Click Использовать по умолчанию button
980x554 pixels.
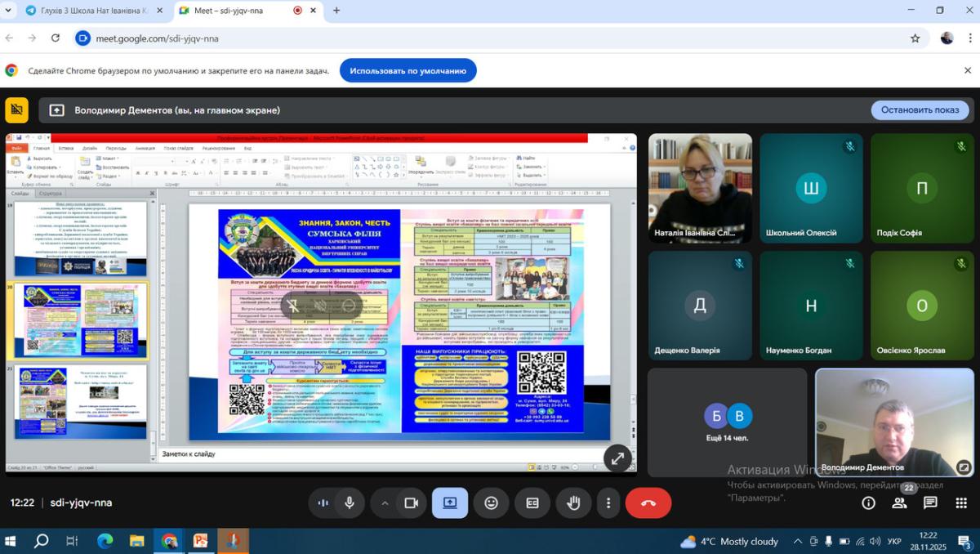tap(408, 71)
